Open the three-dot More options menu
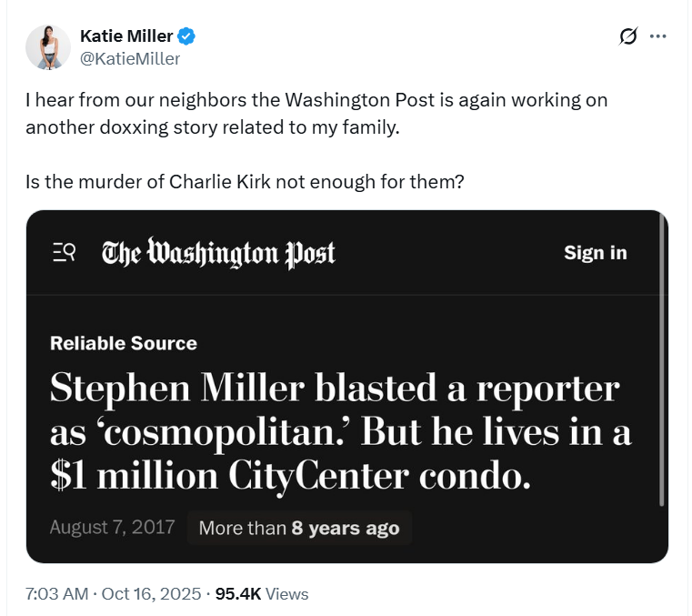This screenshot has height=616, width=692. coord(658,36)
